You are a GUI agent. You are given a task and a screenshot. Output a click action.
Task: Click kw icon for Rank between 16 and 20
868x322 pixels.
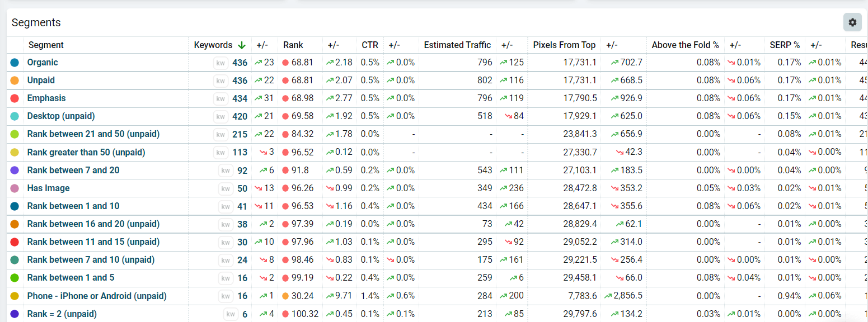pos(226,224)
